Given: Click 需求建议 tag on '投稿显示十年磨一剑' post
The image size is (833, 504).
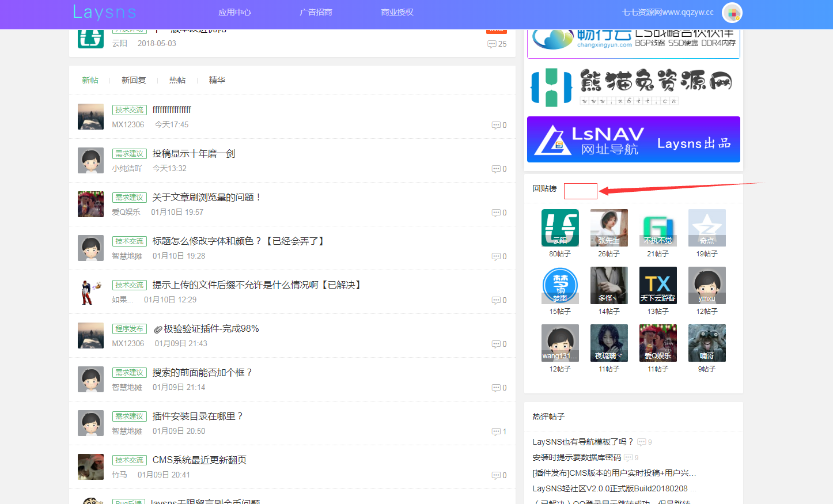Looking at the screenshot, I should 130,154.
